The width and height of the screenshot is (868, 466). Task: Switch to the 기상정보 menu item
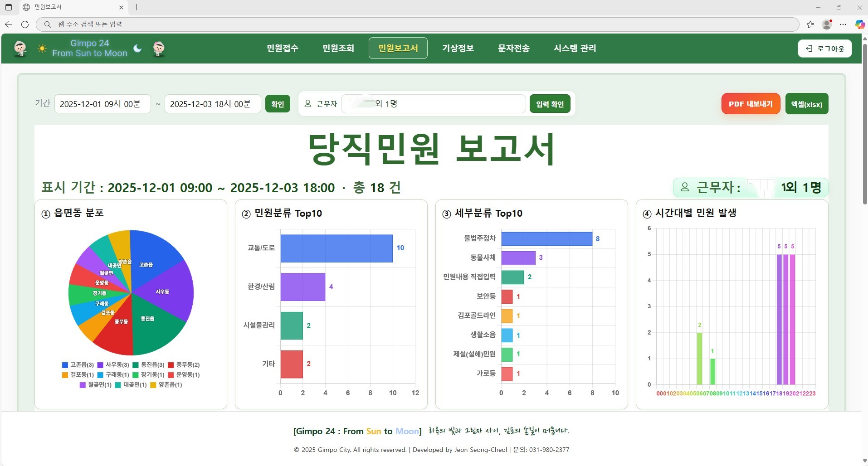458,49
